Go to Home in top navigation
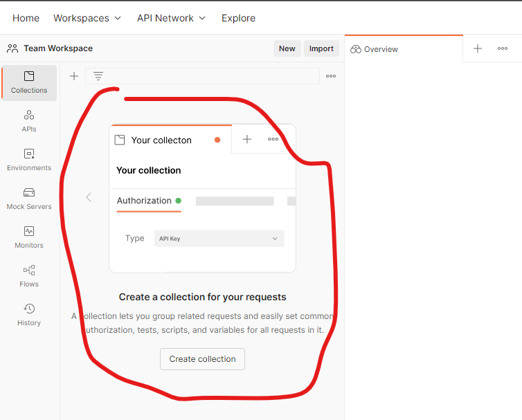 click(26, 18)
